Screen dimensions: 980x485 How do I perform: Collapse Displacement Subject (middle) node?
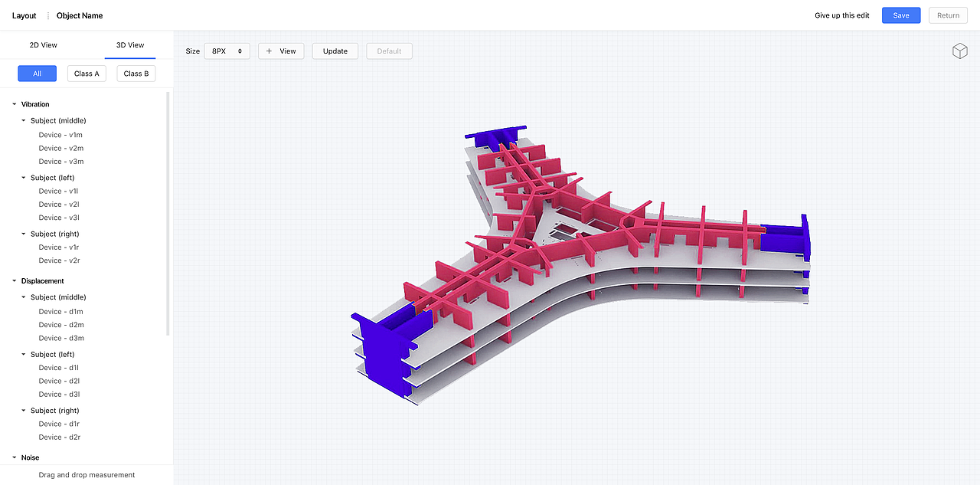tap(23, 297)
